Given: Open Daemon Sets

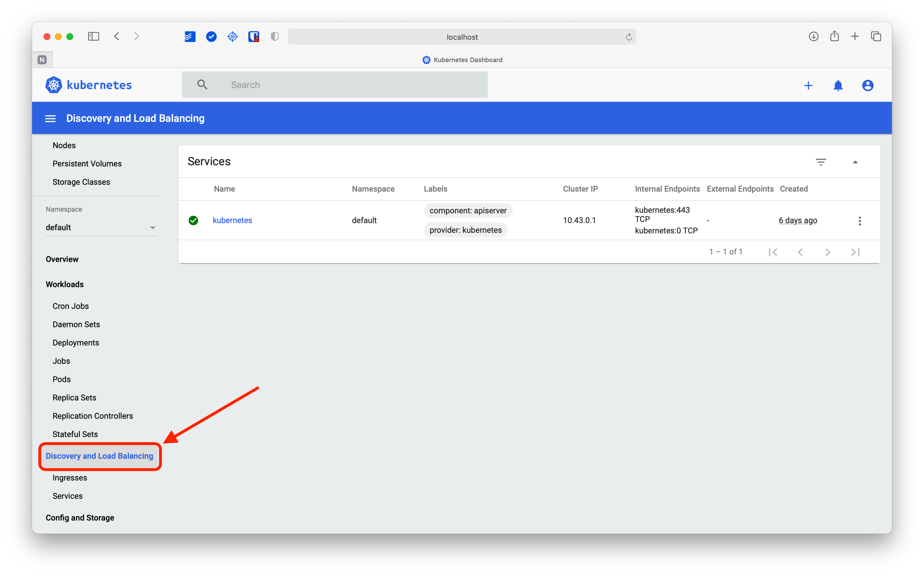Looking at the screenshot, I should [76, 324].
